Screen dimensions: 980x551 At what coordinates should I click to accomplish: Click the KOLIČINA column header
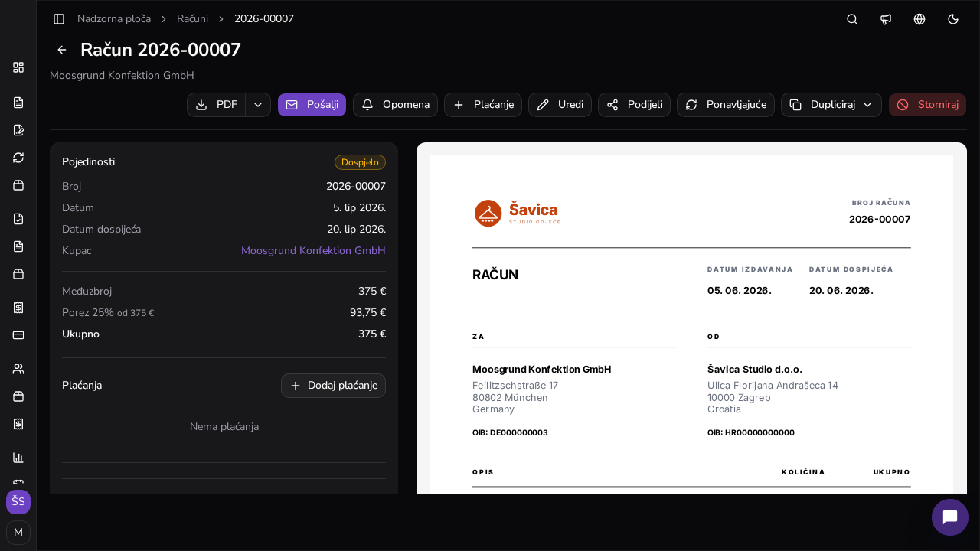[x=803, y=472]
